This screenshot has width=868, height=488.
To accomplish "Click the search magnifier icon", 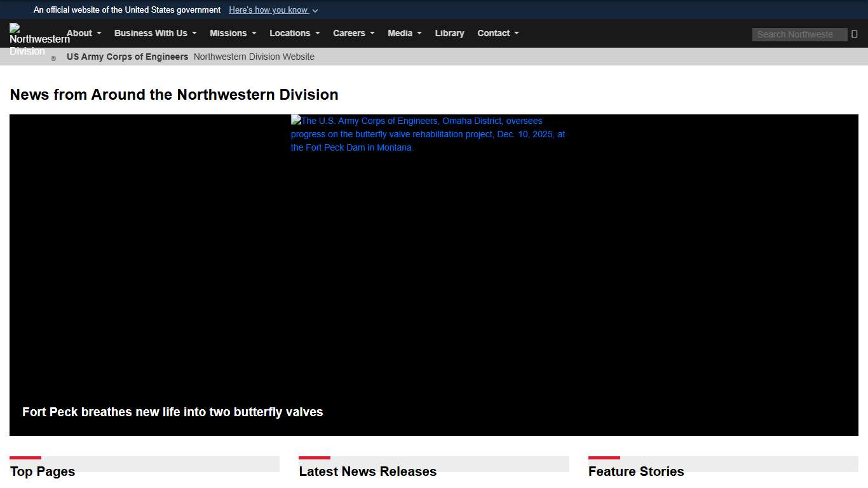I will (854, 34).
